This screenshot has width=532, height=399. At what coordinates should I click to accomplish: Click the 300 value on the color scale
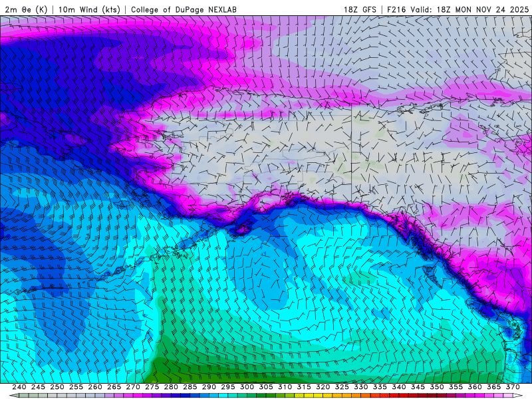[247, 387]
